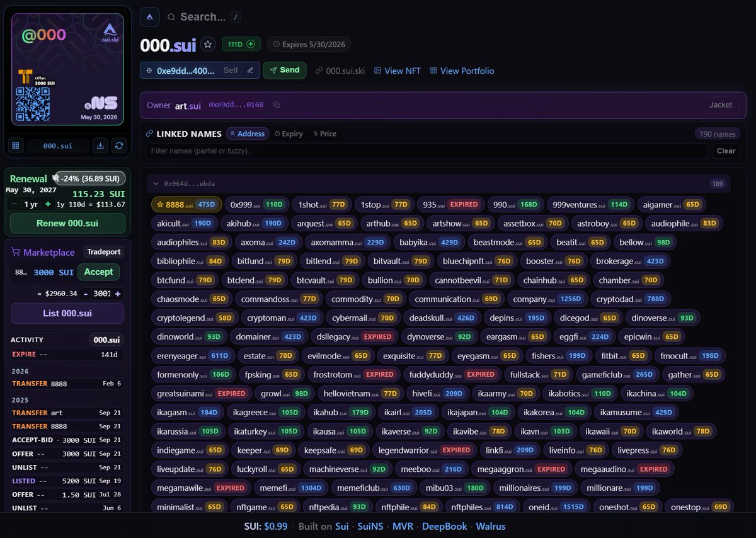
Task: Open hellovietnam.sui linked name
Action: click(x=360, y=393)
